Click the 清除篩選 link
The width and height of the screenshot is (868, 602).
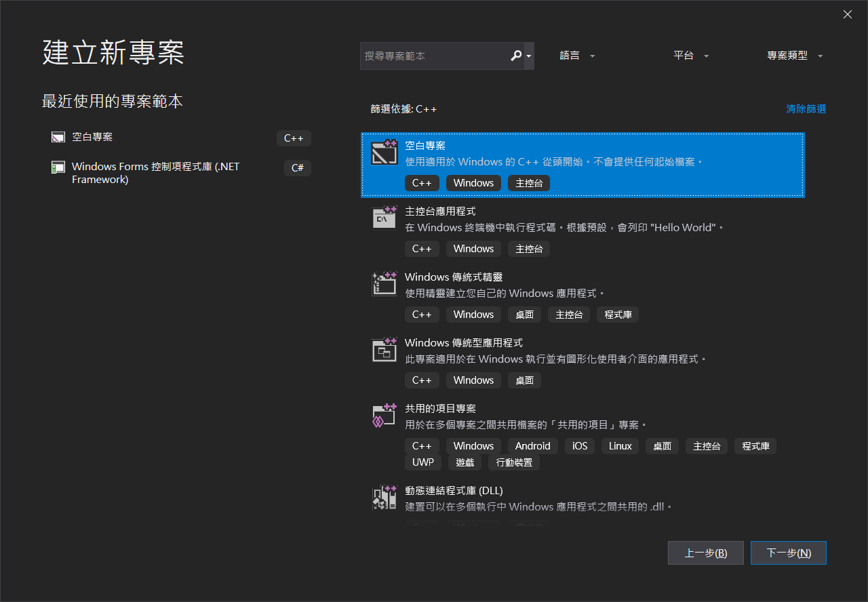click(x=806, y=108)
